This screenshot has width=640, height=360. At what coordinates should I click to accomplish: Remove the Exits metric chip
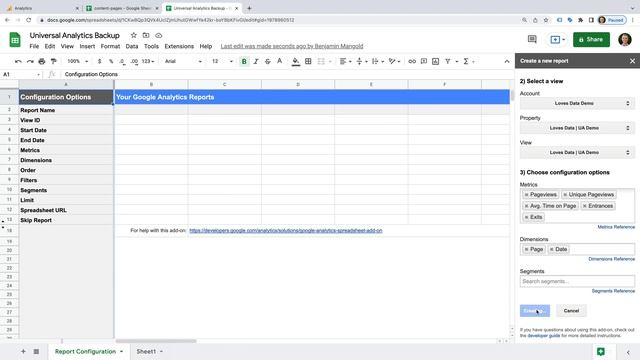tap(527, 217)
